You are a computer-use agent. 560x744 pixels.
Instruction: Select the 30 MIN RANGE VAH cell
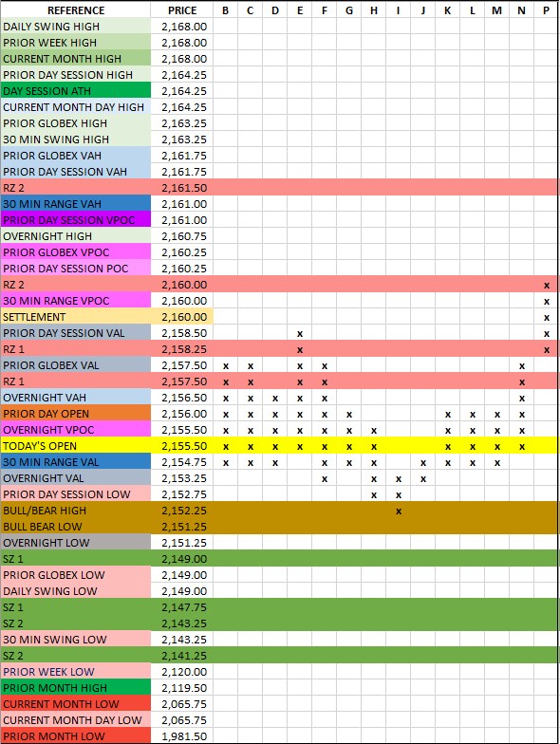76,204
